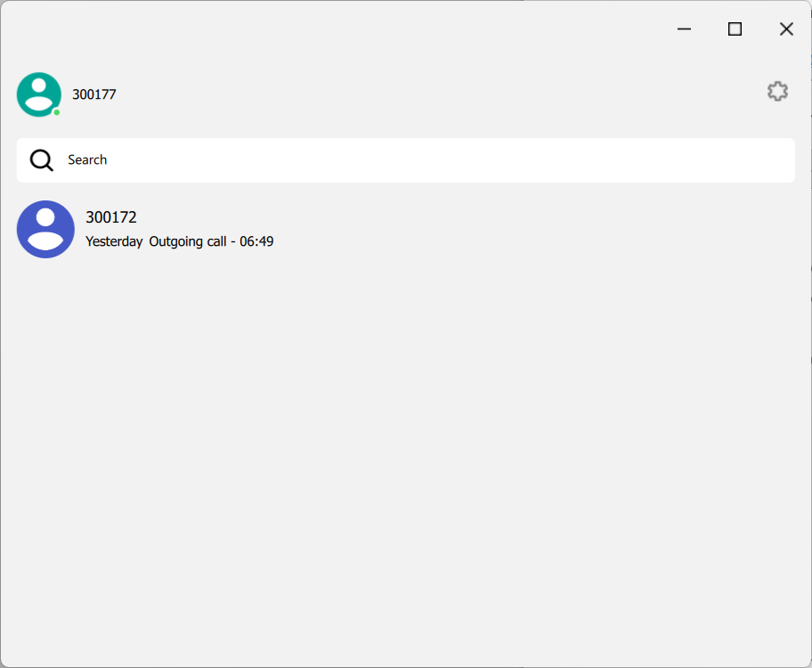
Task: Click the 'Outgoing call - 06:49' text
Action: coord(211,241)
